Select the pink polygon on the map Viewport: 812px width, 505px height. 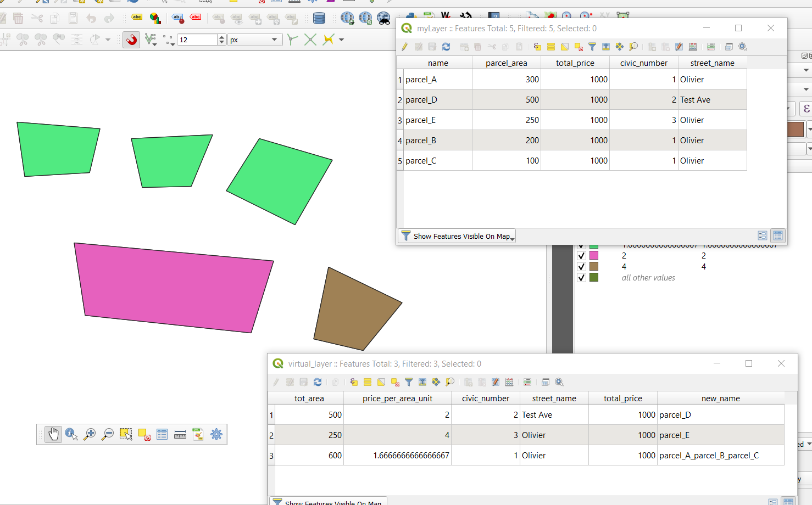coord(173,287)
